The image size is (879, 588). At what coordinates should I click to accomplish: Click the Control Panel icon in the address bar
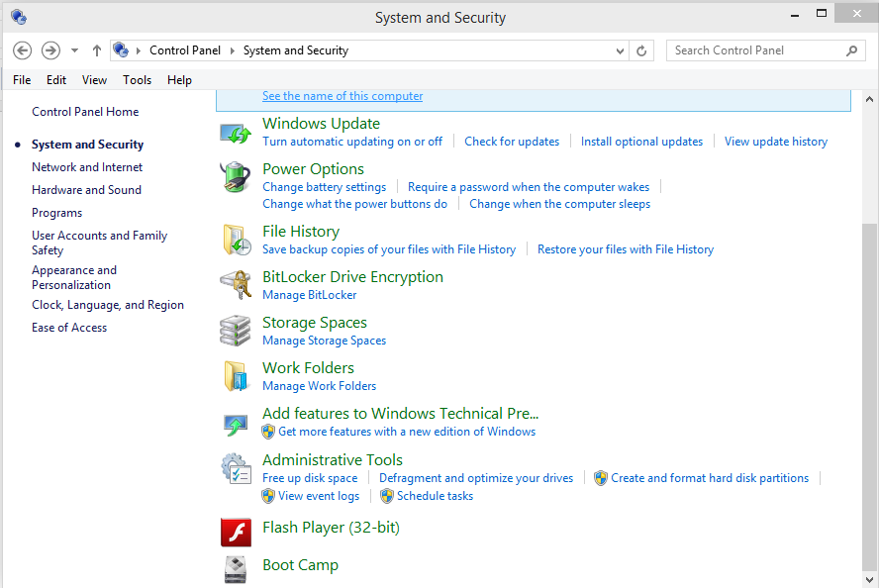[121, 49]
